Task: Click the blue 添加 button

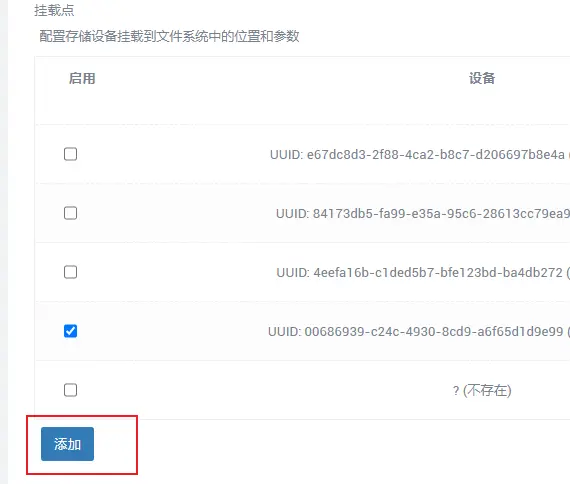Action: (x=67, y=444)
